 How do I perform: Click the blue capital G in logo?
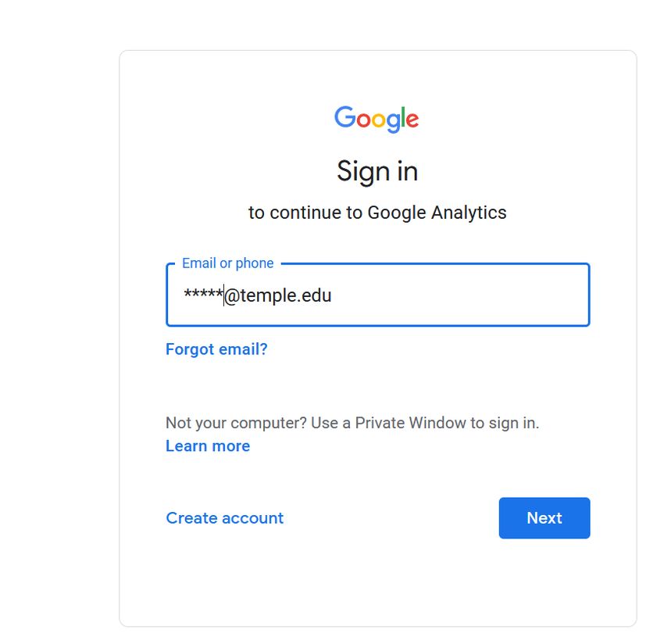(x=345, y=116)
